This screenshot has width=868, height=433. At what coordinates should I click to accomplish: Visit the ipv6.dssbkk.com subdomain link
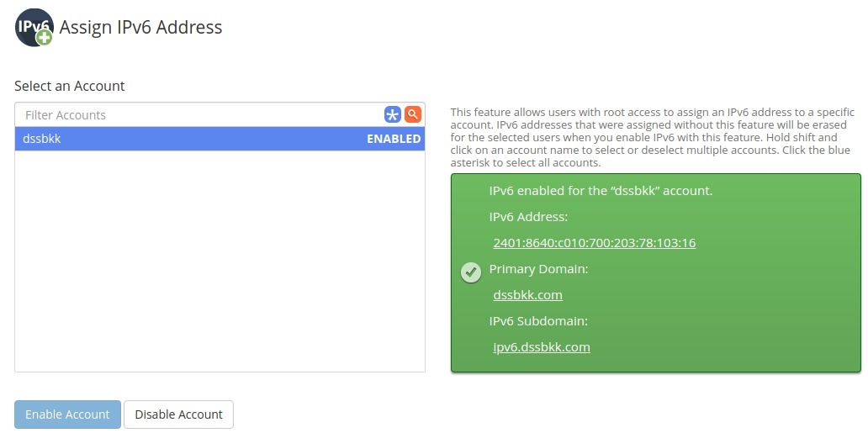tap(542, 346)
